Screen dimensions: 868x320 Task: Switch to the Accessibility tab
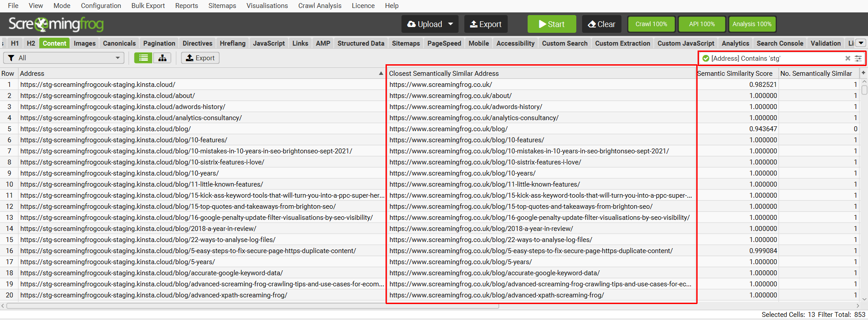[515, 43]
